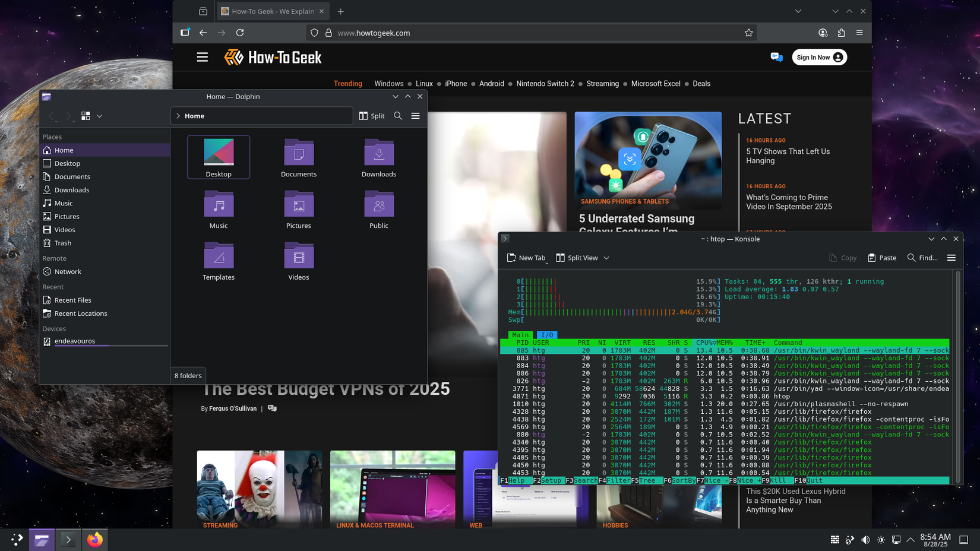Screen dimensions: 980x551
Task: Mute audio via the speaker tray icon
Action: 865,540
